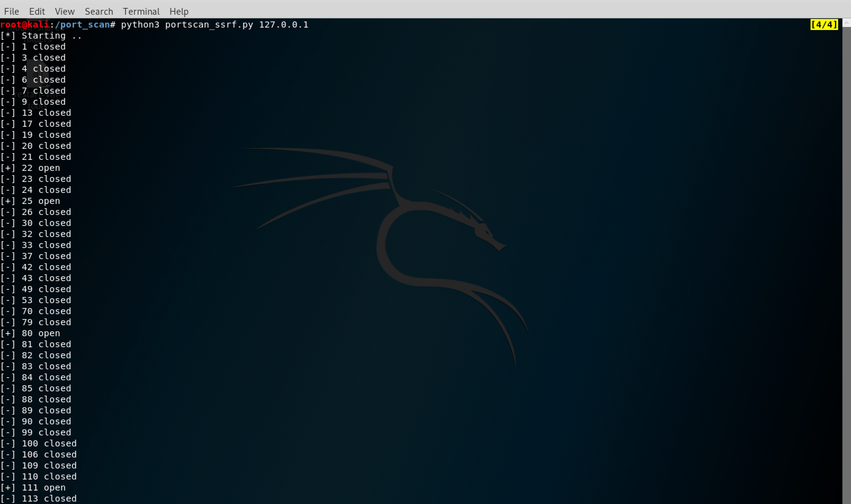Click the root@kali prompt text

[x=25, y=25]
